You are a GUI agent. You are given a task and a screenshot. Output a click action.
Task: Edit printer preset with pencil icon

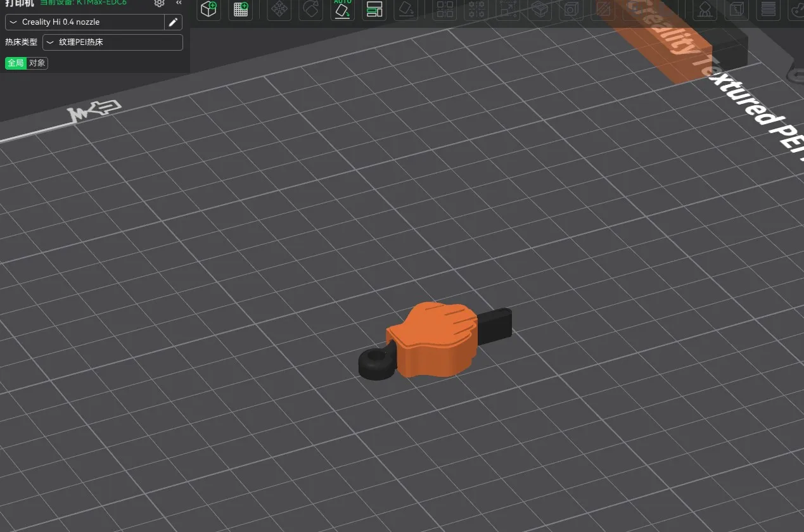point(173,22)
